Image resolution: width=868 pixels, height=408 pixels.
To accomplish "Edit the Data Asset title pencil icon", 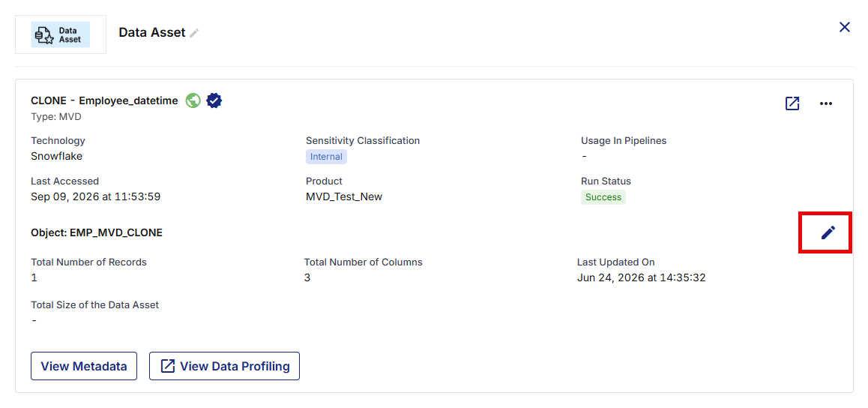I will coord(193,33).
